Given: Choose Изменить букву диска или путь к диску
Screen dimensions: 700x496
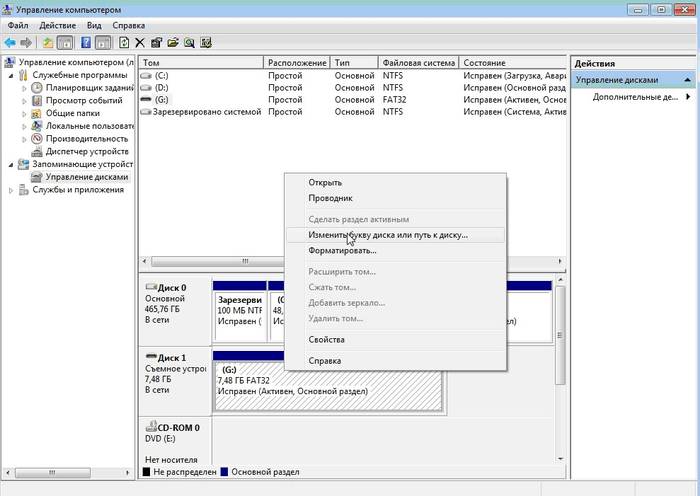Looking at the screenshot, I should (x=388, y=235).
